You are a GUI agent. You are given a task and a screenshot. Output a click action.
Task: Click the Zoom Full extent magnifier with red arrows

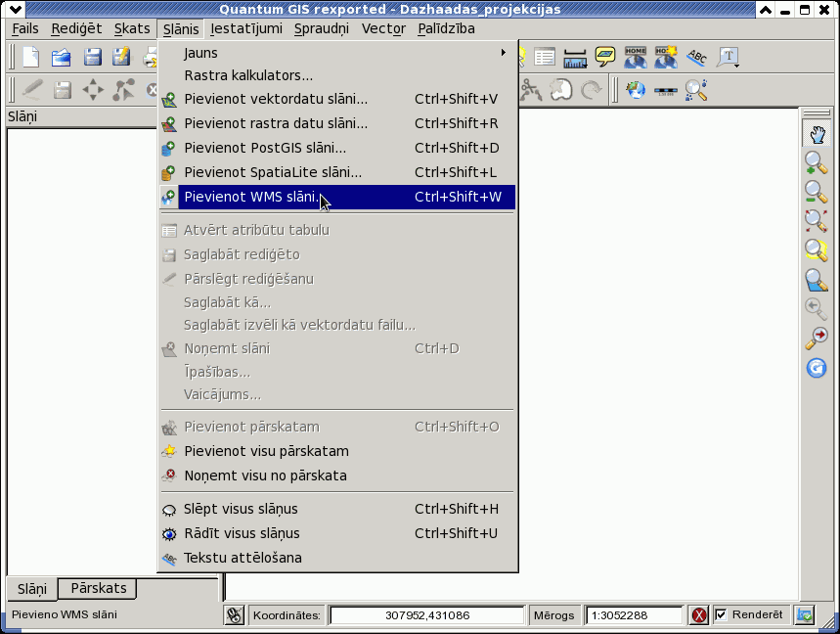816,221
